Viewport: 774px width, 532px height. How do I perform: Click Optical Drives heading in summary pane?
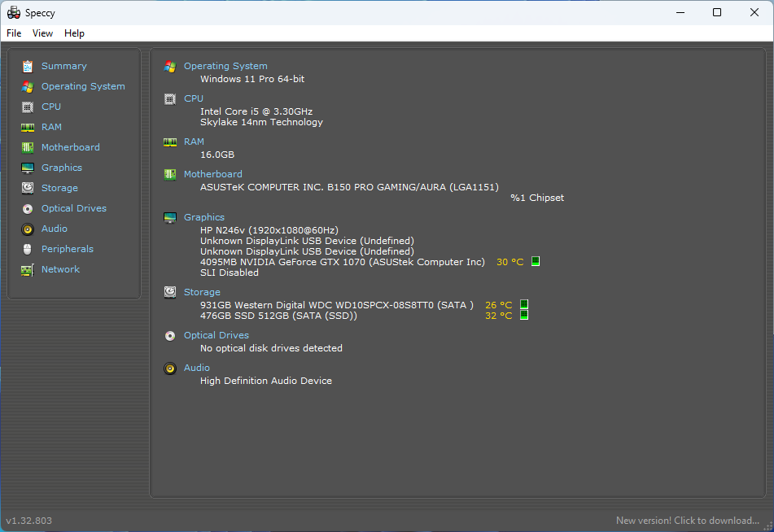coord(216,335)
